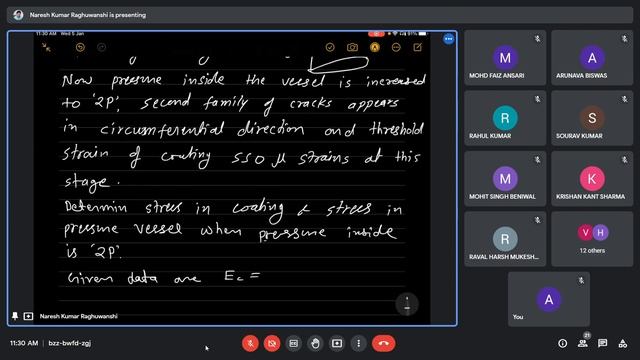Click compose new note icon
Image resolution: width=640 pixels, height=360 pixels.
(417, 47)
